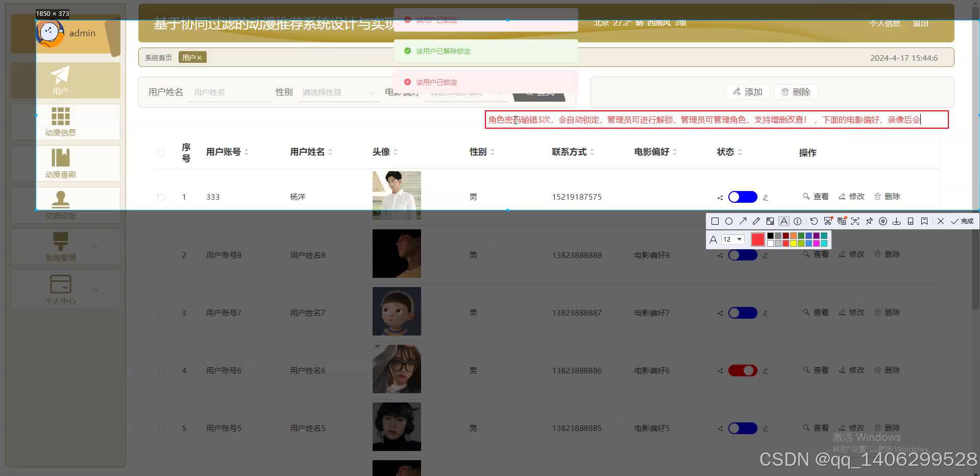The height and width of the screenshot is (476, 980).
Task: Check the select-all checkbox in the table header
Action: (161, 152)
